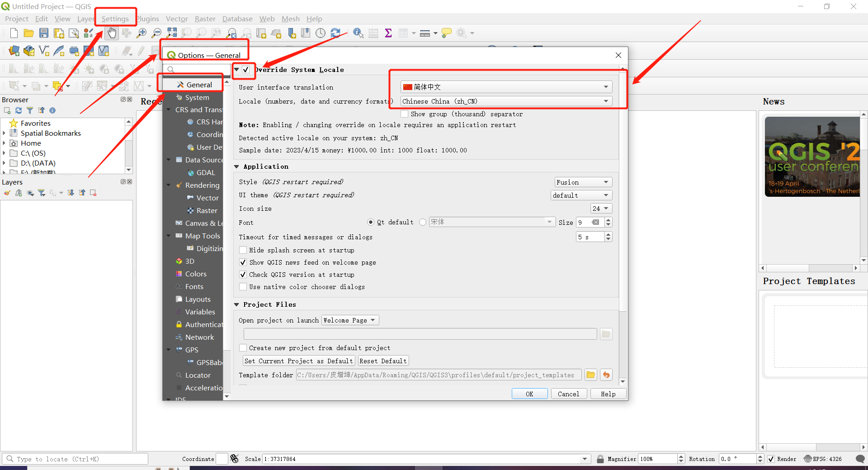The image size is (868, 470).
Task: Click the Zoom Full extent icon
Action: pyautogui.click(x=172, y=33)
